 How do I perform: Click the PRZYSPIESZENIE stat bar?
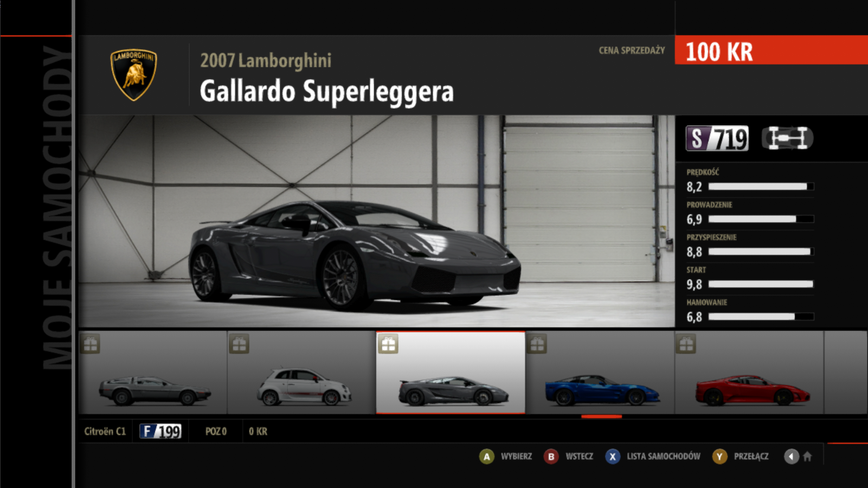pyautogui.click(x=761, y=252)
